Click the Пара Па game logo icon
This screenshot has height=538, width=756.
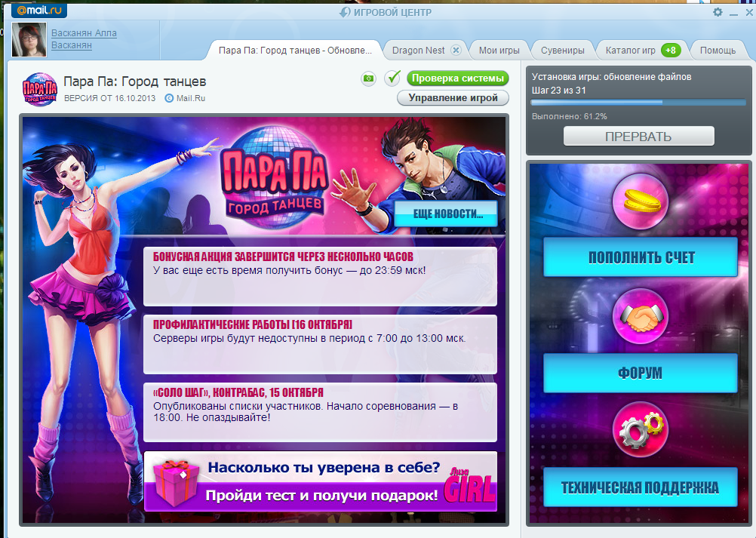tap(40, 89)
